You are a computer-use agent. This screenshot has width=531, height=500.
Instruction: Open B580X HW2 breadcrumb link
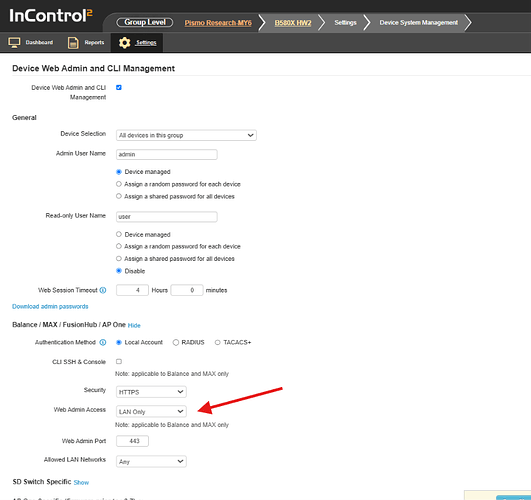tap(293, 23)
